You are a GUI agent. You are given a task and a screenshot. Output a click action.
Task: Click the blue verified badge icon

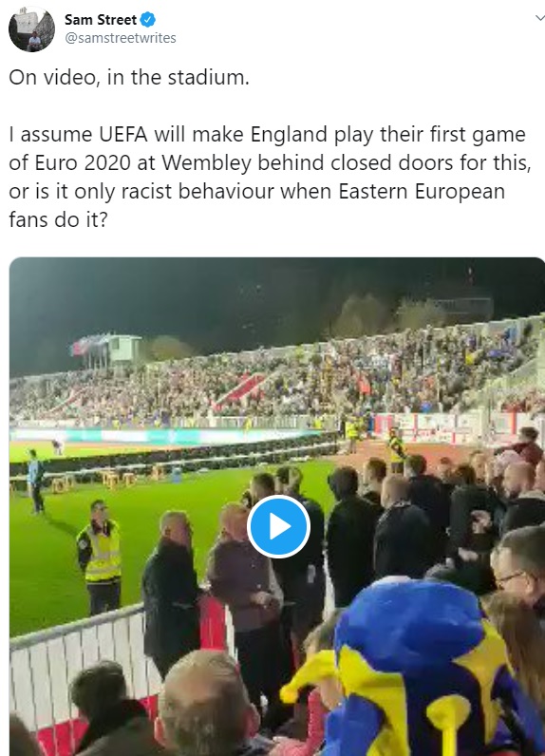(x=147, y=20)
